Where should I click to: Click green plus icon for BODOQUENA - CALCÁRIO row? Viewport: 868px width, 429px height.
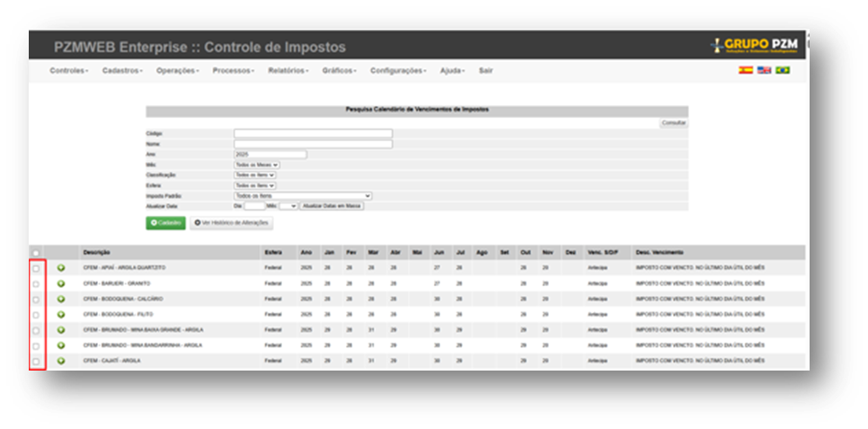point(61,299)
